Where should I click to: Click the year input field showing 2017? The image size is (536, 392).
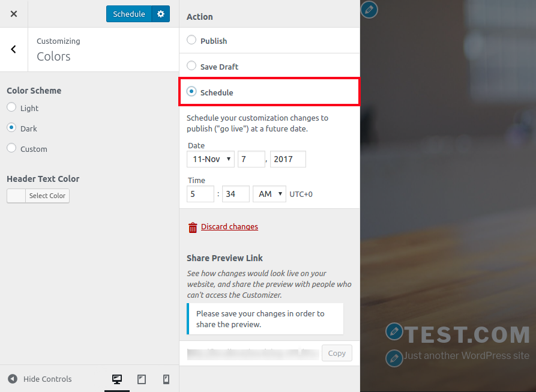[x=288, y=159]
